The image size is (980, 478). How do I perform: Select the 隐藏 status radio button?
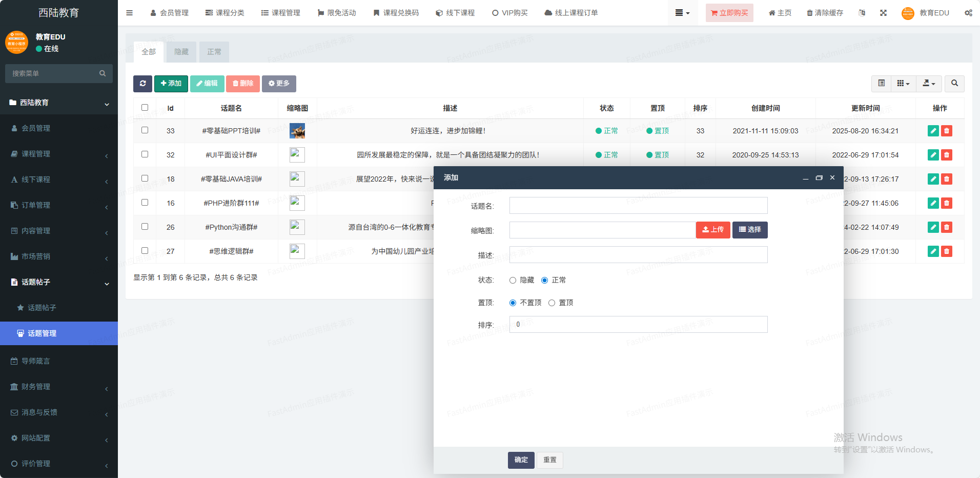513,280
